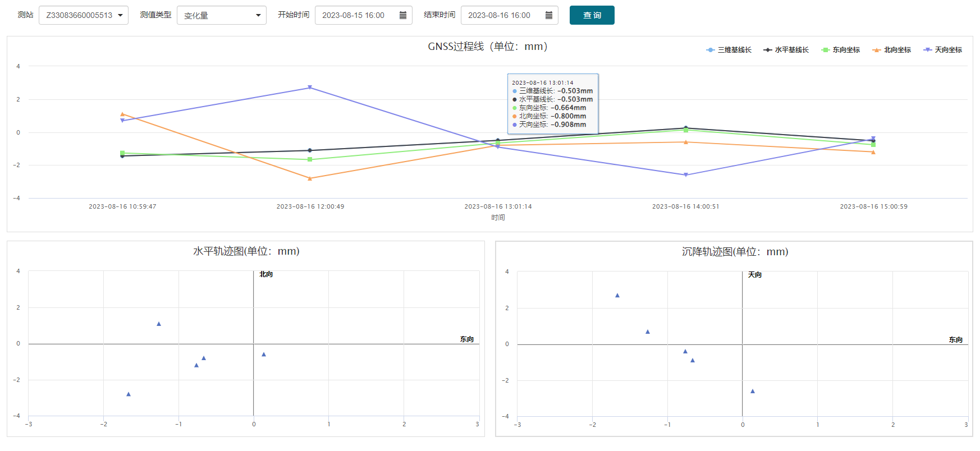Open the end time calendar icon
980x451 pixels.
[548, 15]
